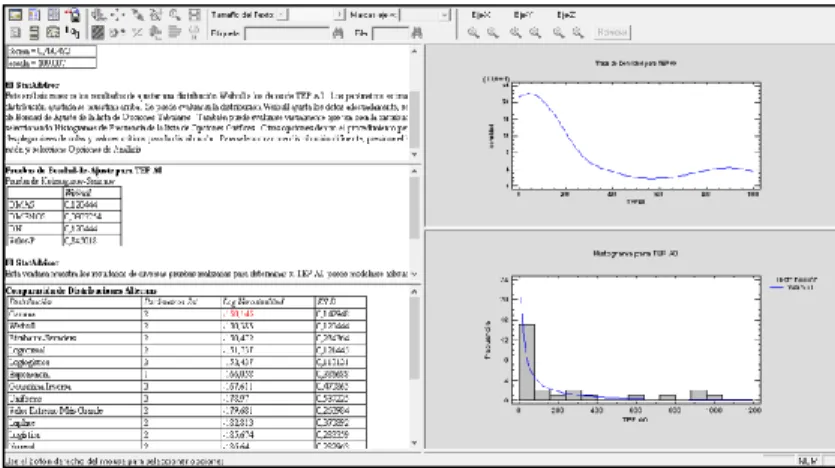Viewport: 835px width, 468px height.
Task: Select the Uniforme distribution row
Action: pos(187,399)
